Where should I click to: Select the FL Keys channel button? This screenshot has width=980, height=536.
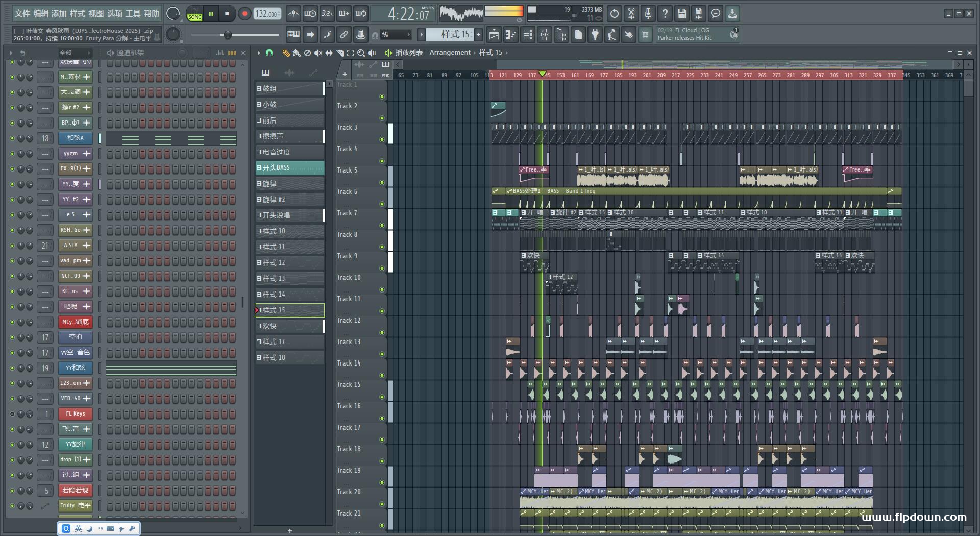pos(76,414)
